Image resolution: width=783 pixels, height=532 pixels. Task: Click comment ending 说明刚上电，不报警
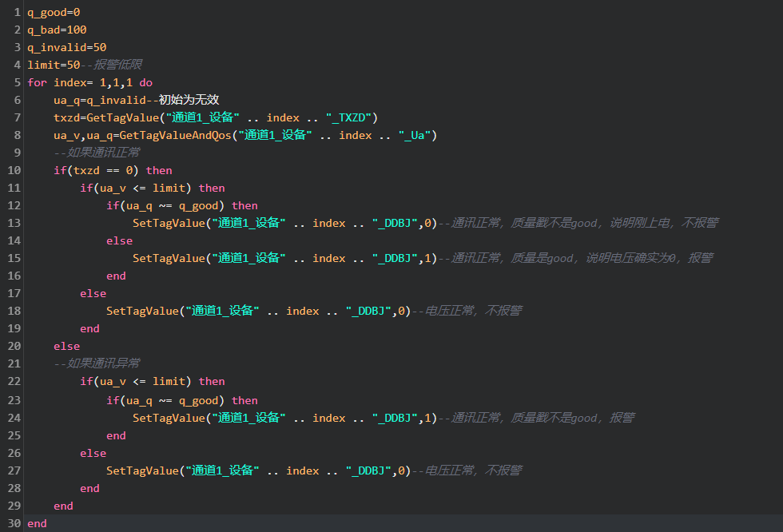tap(578, 223)
